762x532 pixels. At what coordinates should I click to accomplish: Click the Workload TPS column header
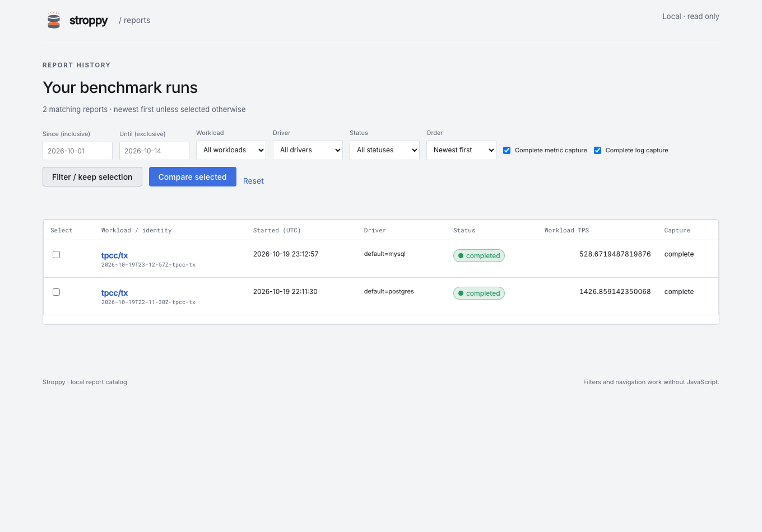(566, 230)
